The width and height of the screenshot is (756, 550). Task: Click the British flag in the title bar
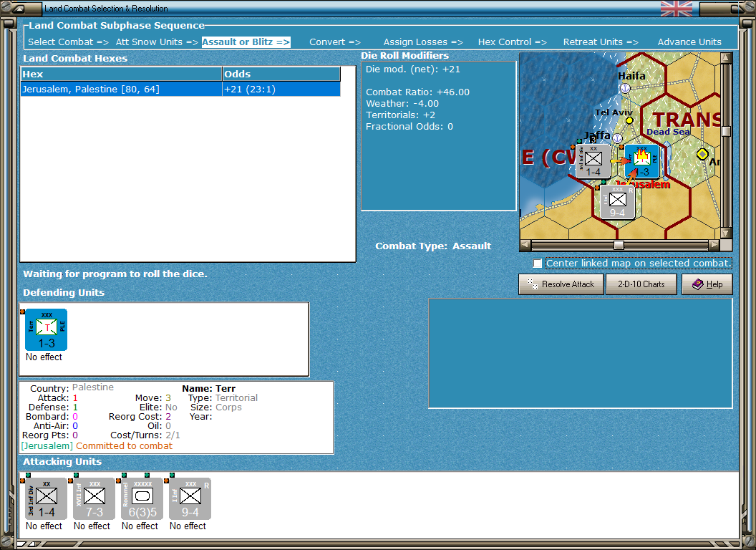tap(676, 9)
